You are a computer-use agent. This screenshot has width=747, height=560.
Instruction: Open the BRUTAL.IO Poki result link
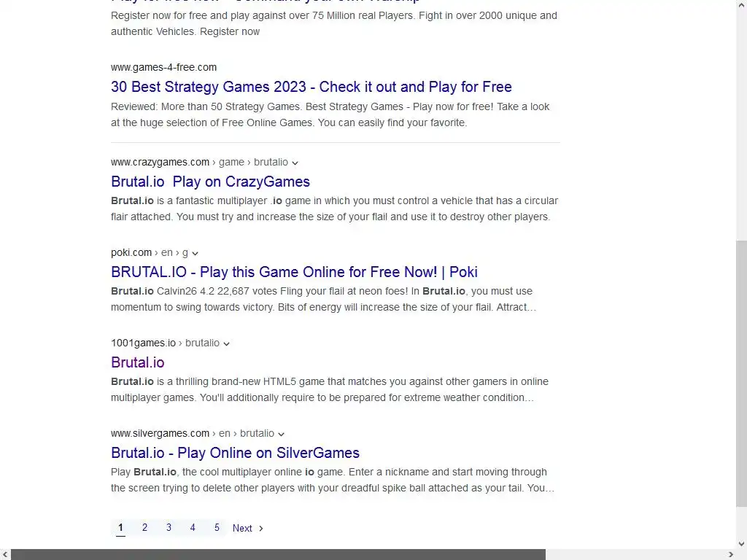294,272
